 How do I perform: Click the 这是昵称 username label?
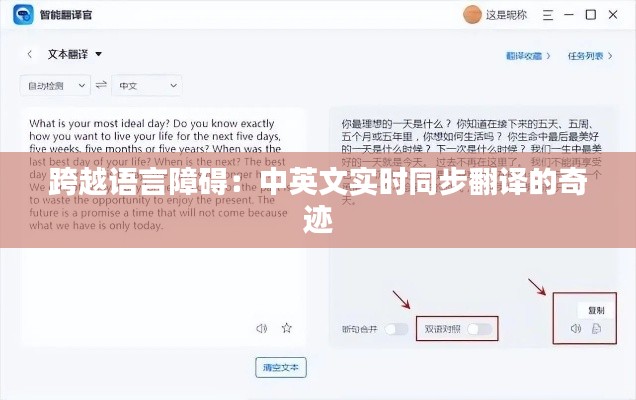[506, 15]
